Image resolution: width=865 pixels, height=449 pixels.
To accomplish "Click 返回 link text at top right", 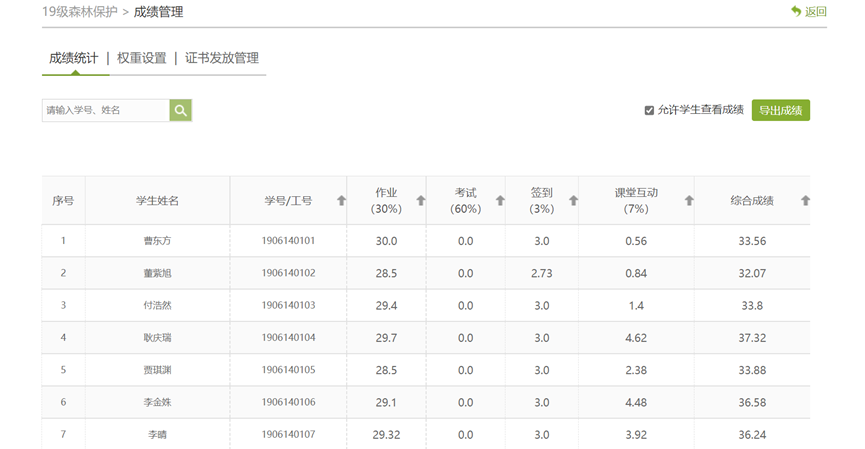I will coord(816,12).
